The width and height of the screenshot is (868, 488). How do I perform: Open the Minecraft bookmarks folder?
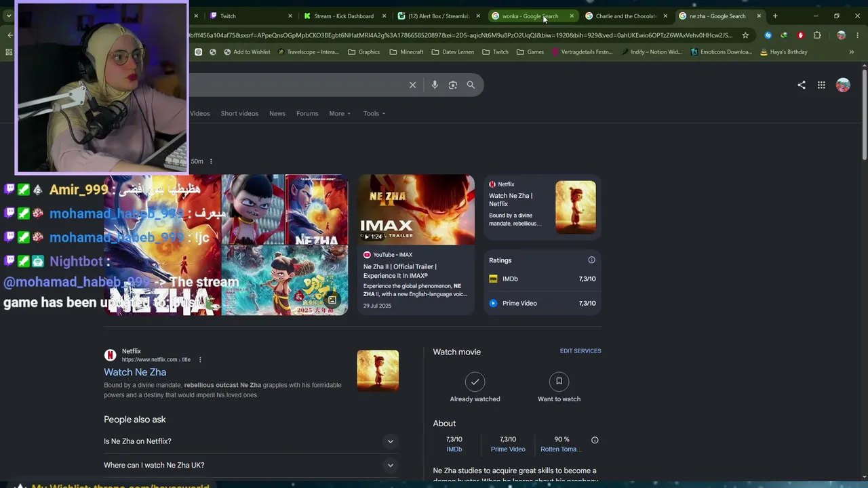tap(406, 52)
